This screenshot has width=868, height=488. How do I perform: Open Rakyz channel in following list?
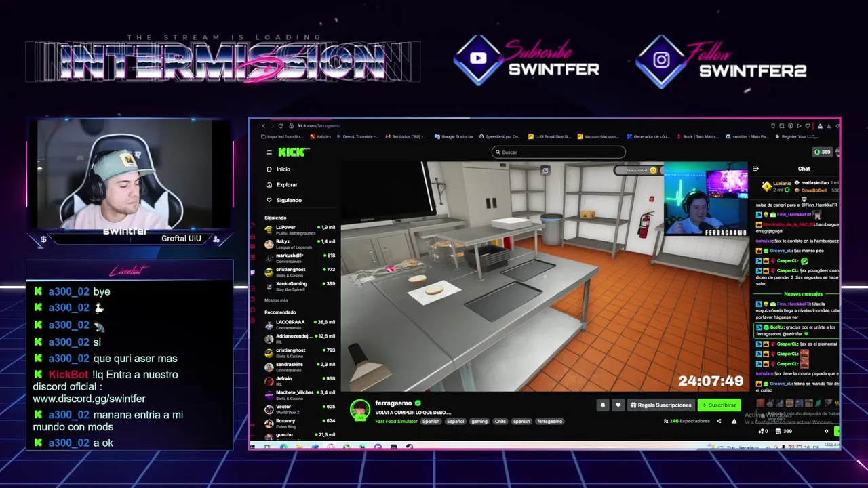pos(300,243)
